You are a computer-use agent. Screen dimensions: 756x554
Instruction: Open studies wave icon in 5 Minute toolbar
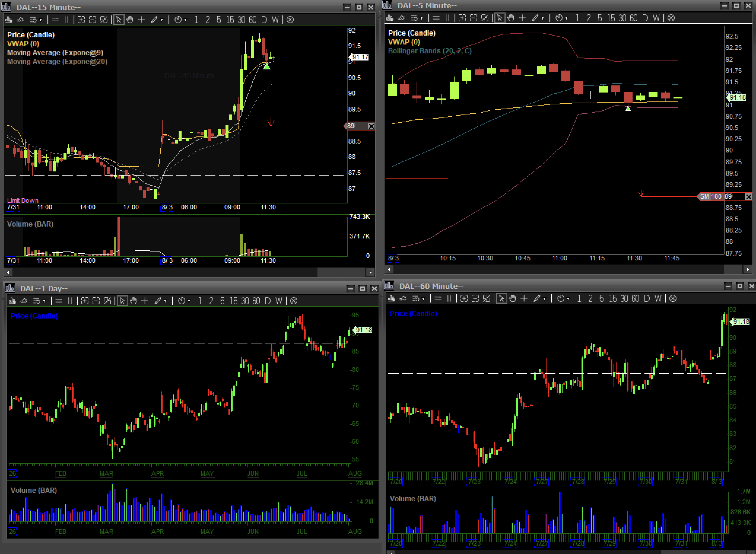click(x=401, y=18)
